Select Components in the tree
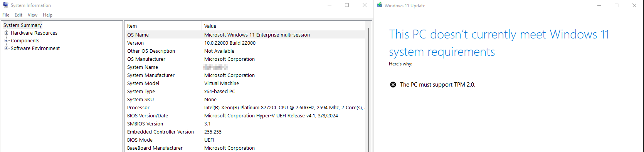This screenshot has height=152, width=644. pos(25,41)
